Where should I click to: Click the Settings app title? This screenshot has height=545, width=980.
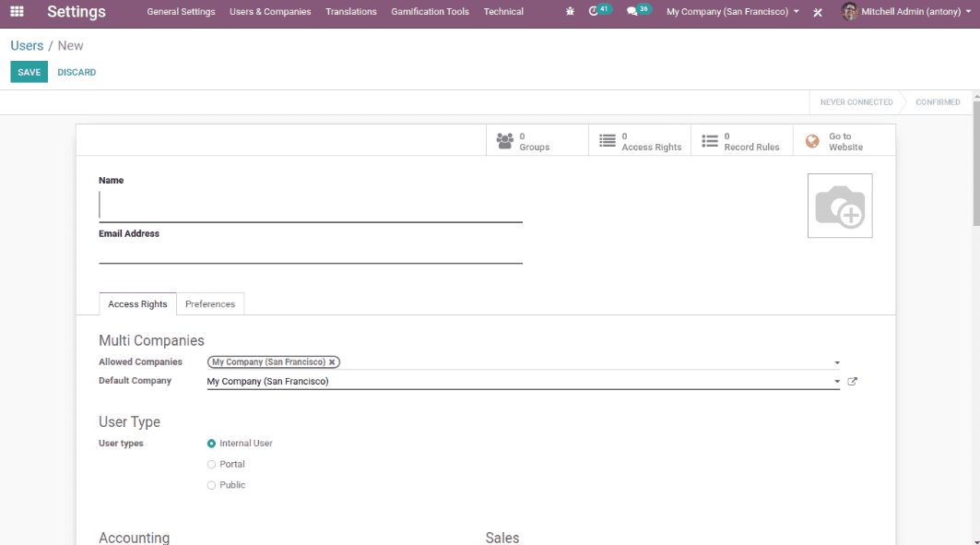(77, 11)
